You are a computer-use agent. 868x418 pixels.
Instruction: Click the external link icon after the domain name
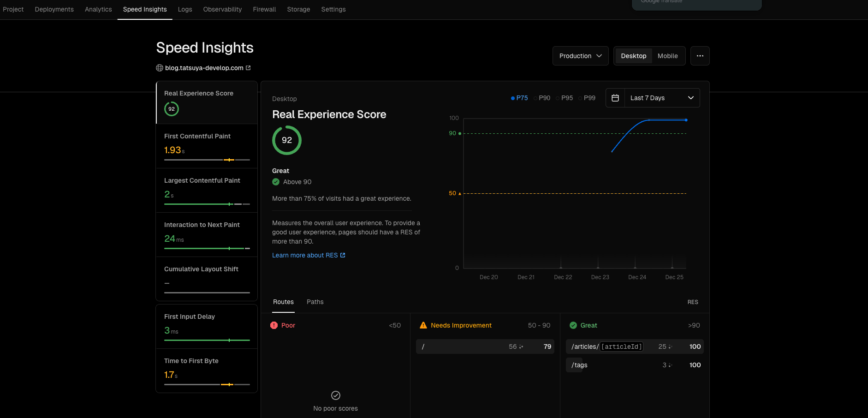248,68
